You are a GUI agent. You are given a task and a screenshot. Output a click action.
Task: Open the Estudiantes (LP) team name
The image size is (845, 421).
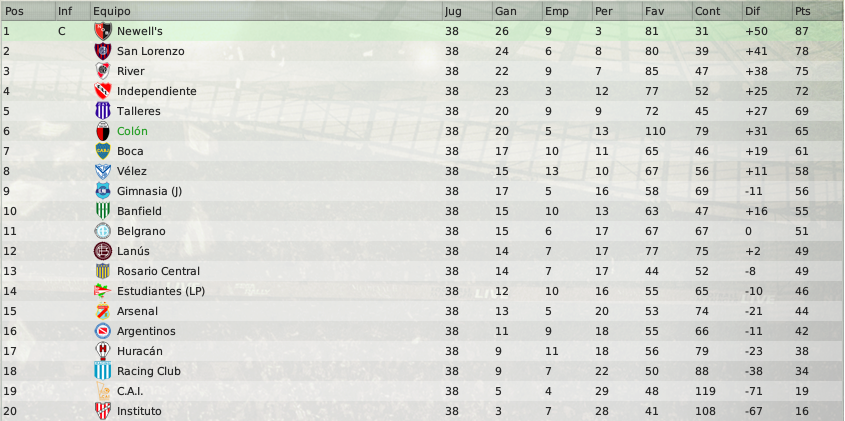click(x=161, y=291)
